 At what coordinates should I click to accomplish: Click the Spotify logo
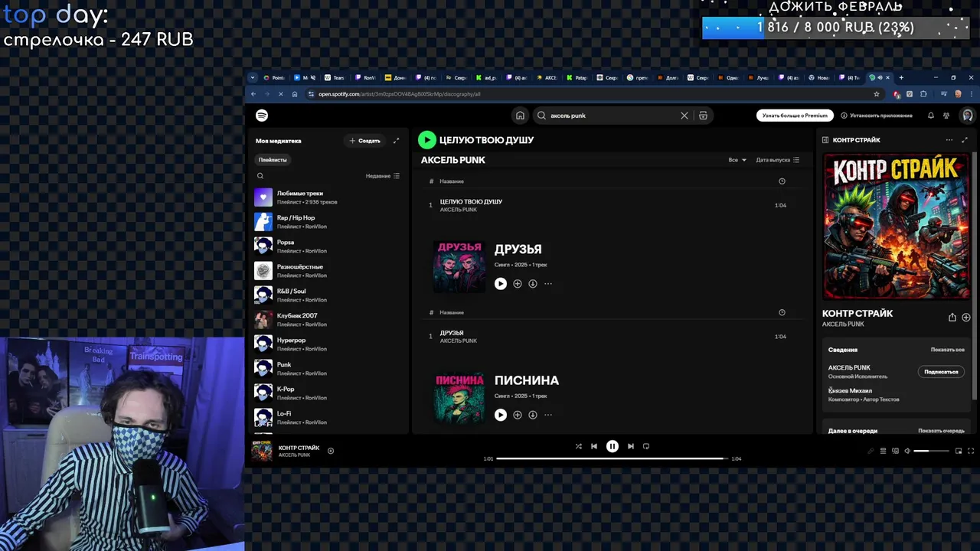click(262, 116)
